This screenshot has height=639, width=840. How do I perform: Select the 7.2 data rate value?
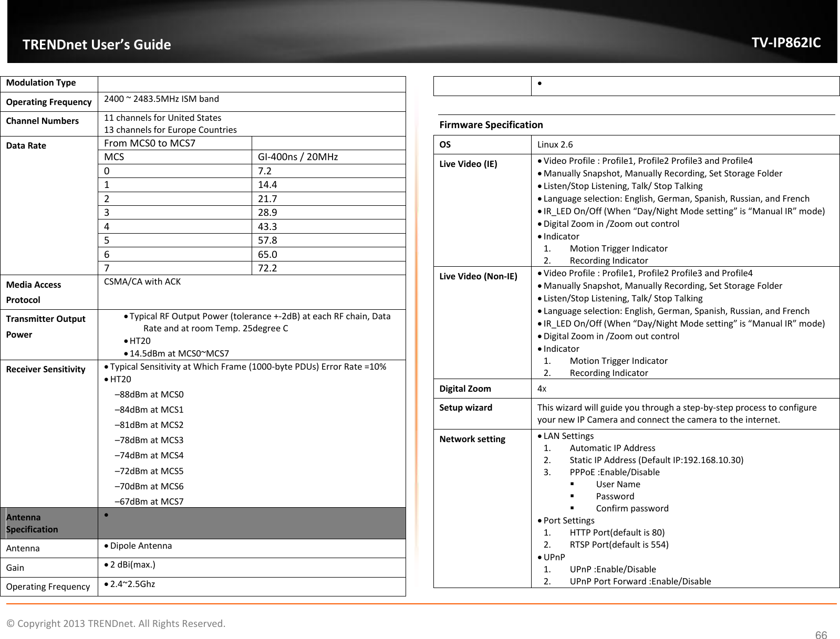pyautogui.click(x=265, y=171)
